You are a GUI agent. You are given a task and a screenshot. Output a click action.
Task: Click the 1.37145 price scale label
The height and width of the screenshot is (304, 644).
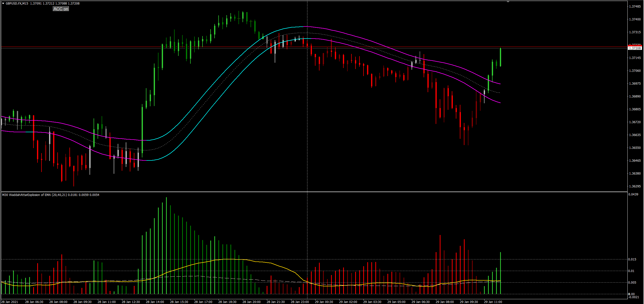(635, 58)
